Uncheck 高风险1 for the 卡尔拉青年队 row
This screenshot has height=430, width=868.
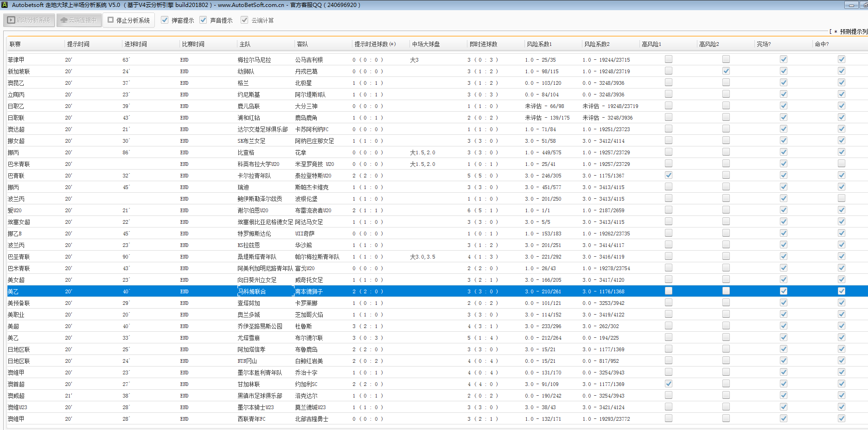coord(668,175)
